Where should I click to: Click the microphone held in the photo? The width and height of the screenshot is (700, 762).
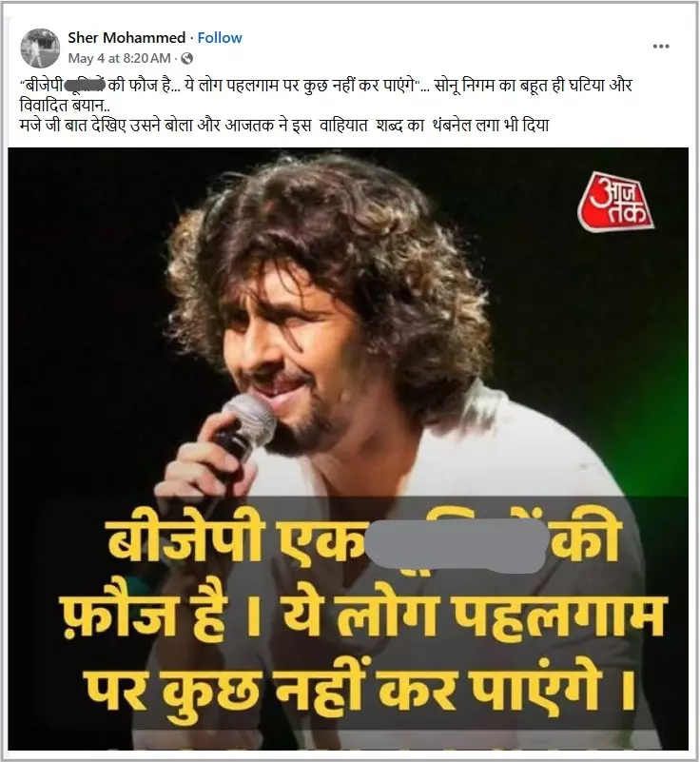pyautogui.click(x=244, y=429)
